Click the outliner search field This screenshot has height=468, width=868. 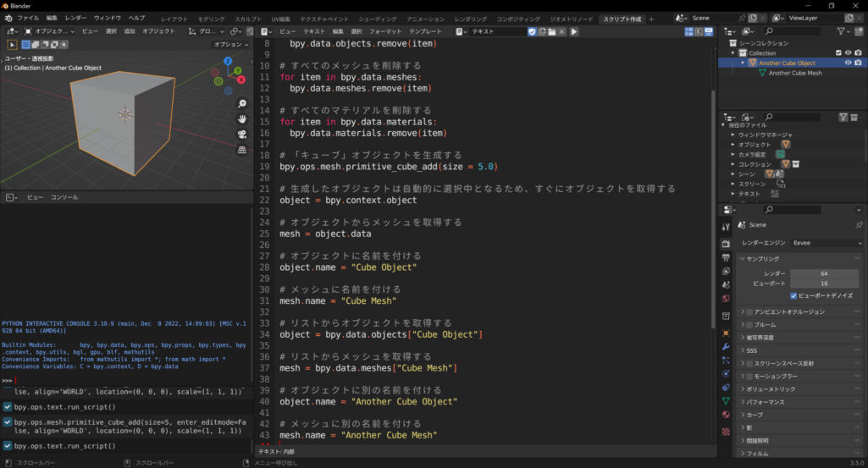point(792,31)
